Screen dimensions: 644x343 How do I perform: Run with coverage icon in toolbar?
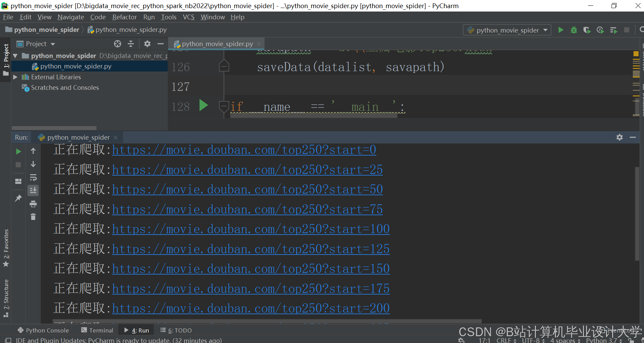587,30
